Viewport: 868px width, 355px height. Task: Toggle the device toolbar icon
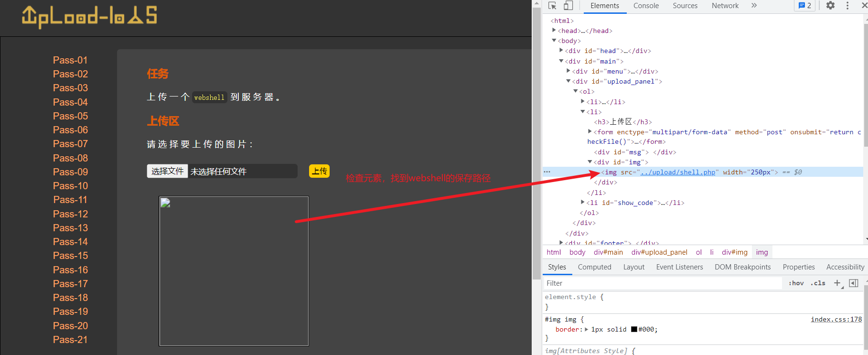(568, 6)
